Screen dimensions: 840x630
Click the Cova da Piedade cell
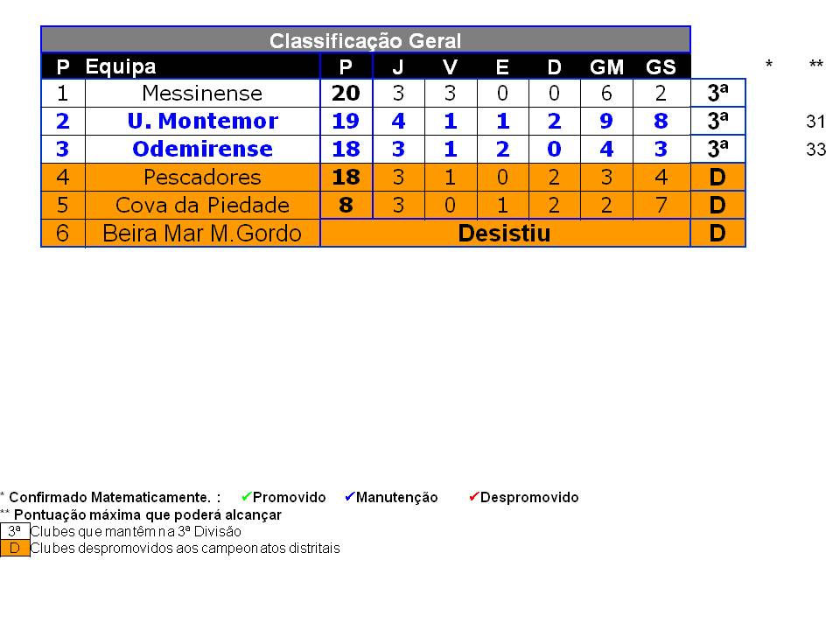pyautogui.click(x=202, y=206)
